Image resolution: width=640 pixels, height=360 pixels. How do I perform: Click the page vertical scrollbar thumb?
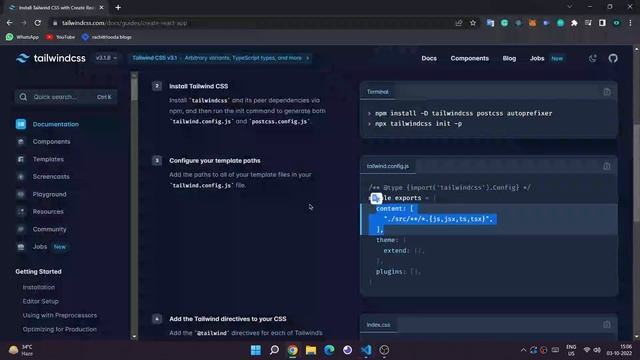[x=636, y=173]
